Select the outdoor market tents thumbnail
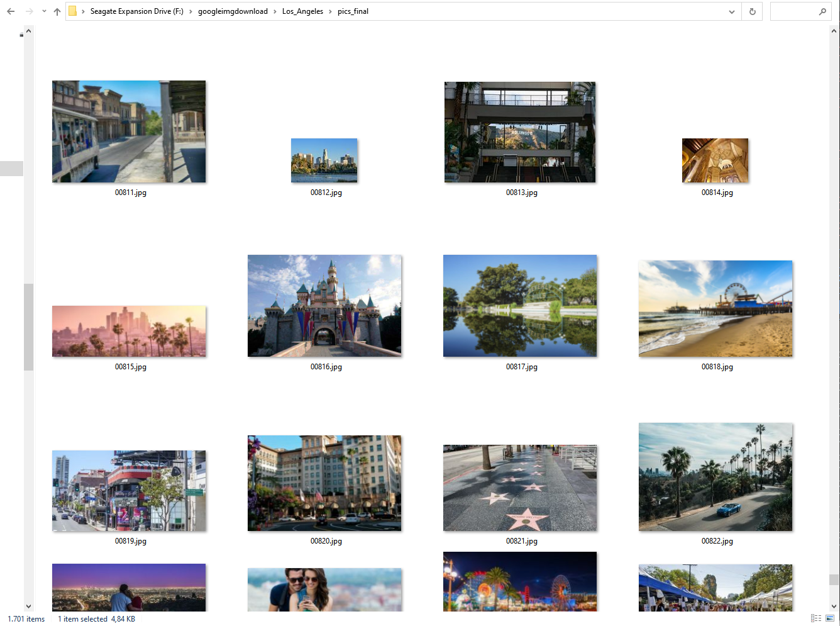Screen dimensions: 840x626 [716, 588]
